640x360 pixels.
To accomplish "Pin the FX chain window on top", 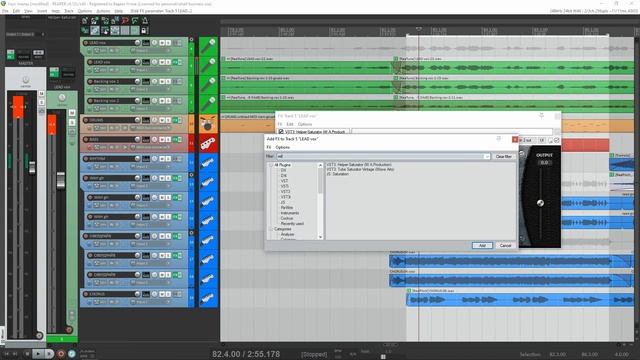I will click(541, 116).
